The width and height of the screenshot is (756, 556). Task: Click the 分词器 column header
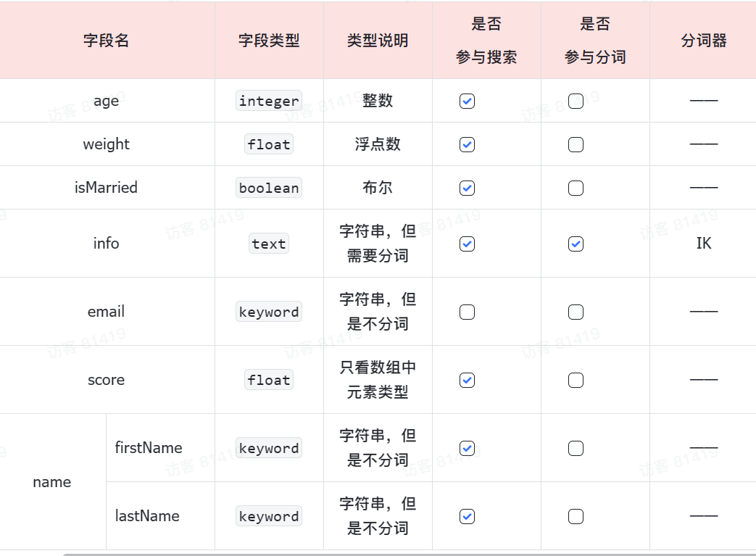click(703, 41)
